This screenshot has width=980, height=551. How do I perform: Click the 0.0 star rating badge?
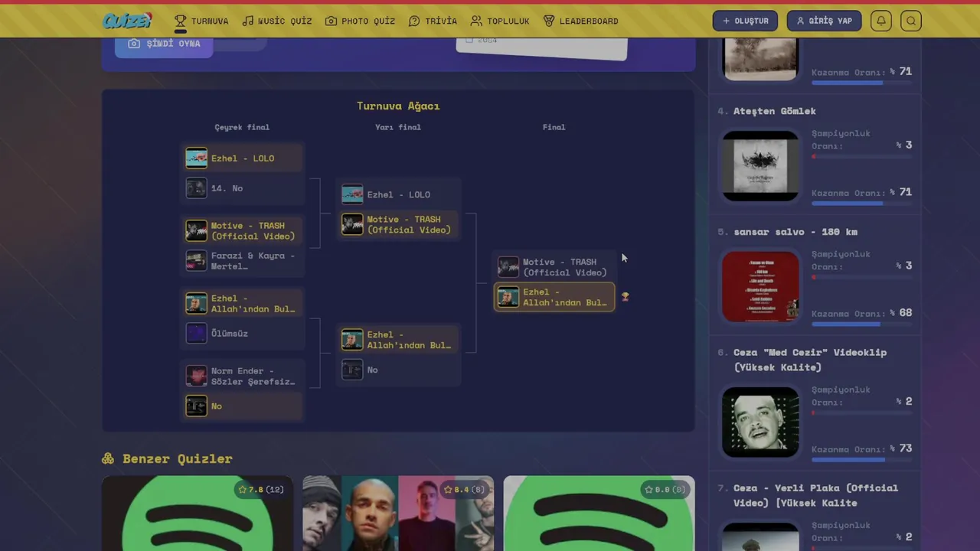tap(665, 489)
